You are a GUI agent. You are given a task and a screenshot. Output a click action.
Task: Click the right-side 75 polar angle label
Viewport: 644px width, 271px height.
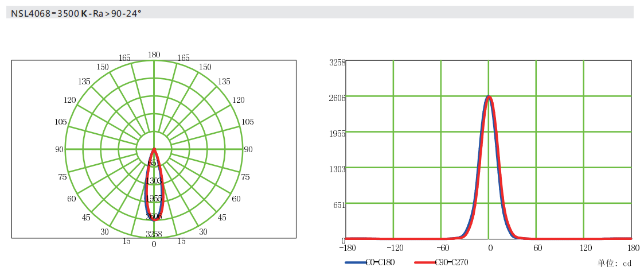tap(245, 177)
